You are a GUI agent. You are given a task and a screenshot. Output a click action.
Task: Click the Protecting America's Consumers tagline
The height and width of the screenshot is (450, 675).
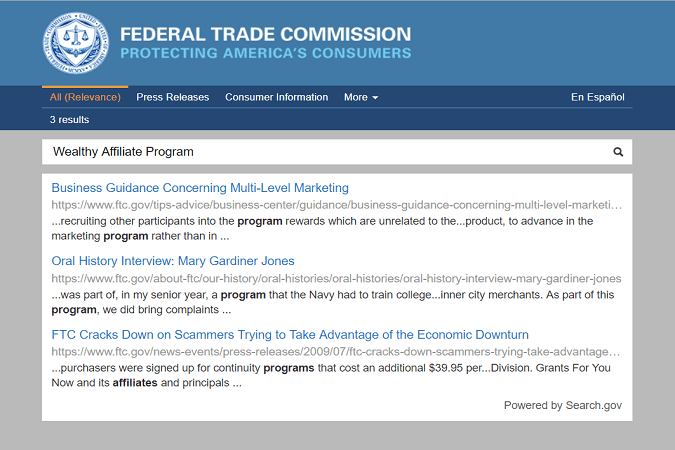coord(265,53)
